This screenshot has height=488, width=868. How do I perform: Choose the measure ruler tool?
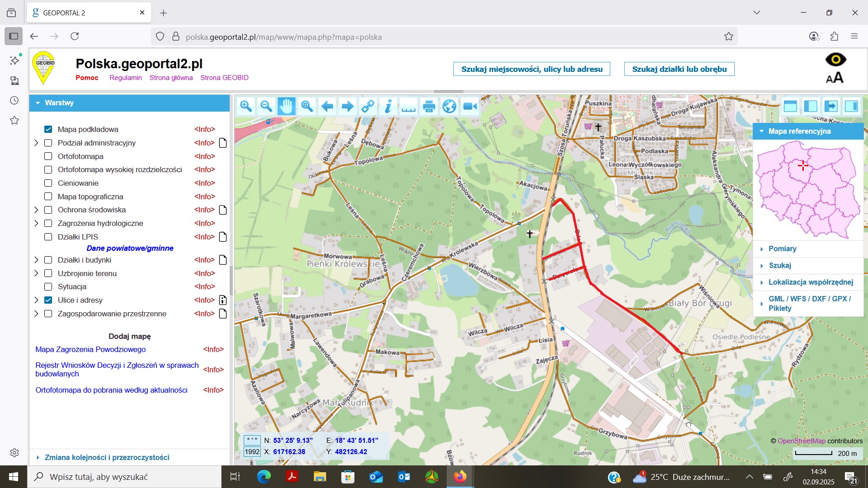click(409, 106)
